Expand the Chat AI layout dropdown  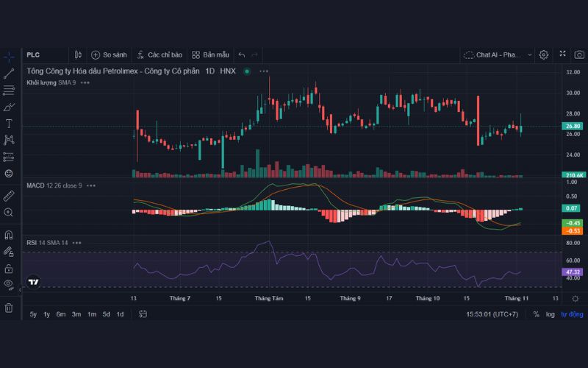tap(529, 54)
